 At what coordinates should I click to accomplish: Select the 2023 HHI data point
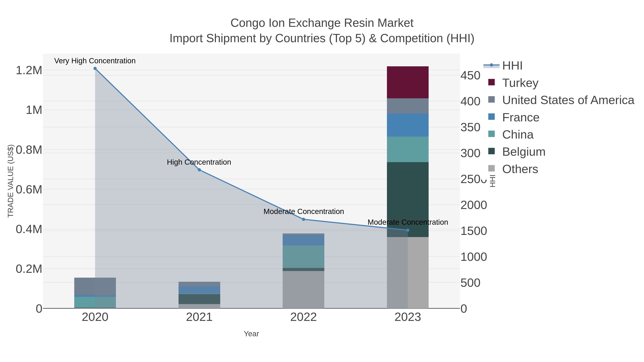pyautogui.click(x=408, y=230)
